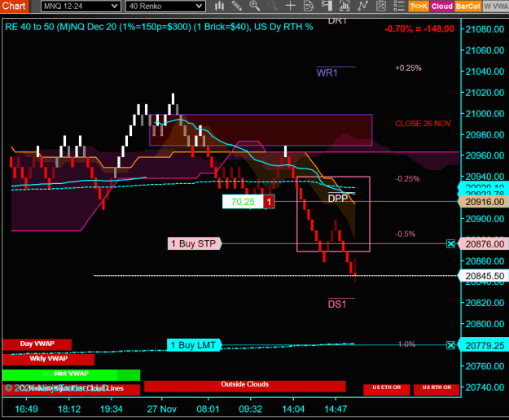
Task: Click the 27 Nov date label
Action: pos(162,409)
